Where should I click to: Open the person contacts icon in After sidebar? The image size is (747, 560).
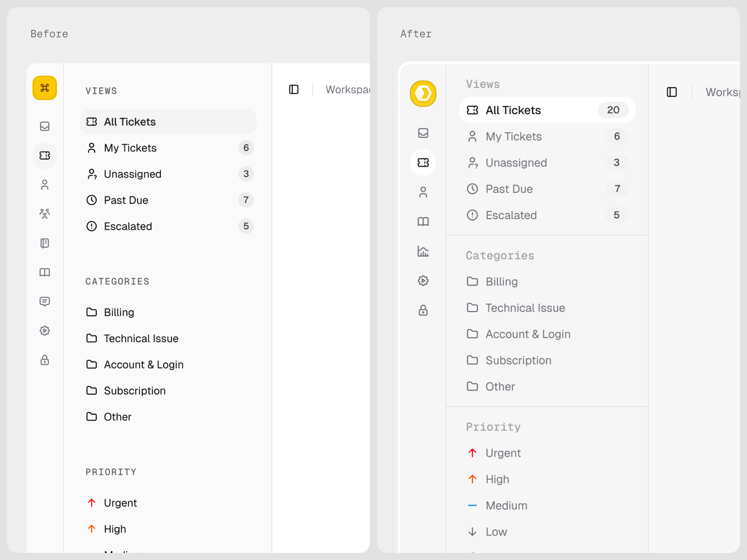[x=423, y=192]
